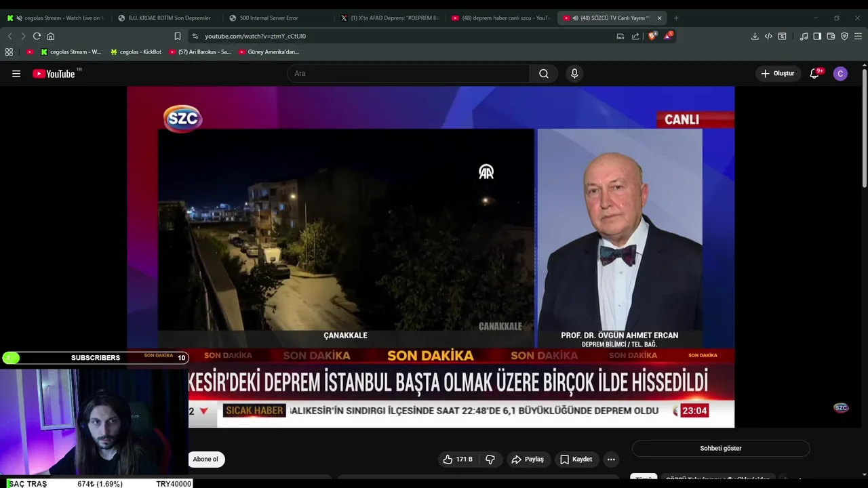Viewport: 868px width, 488px height.
Task: Dislike the video with thumbs-down icon
Action: coord(490,460)
